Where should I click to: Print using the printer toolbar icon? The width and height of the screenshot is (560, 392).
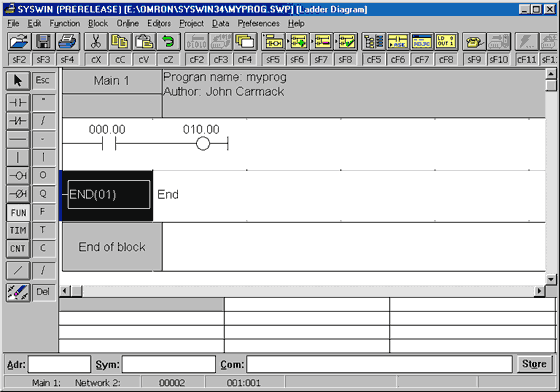[x=67, y=42]
